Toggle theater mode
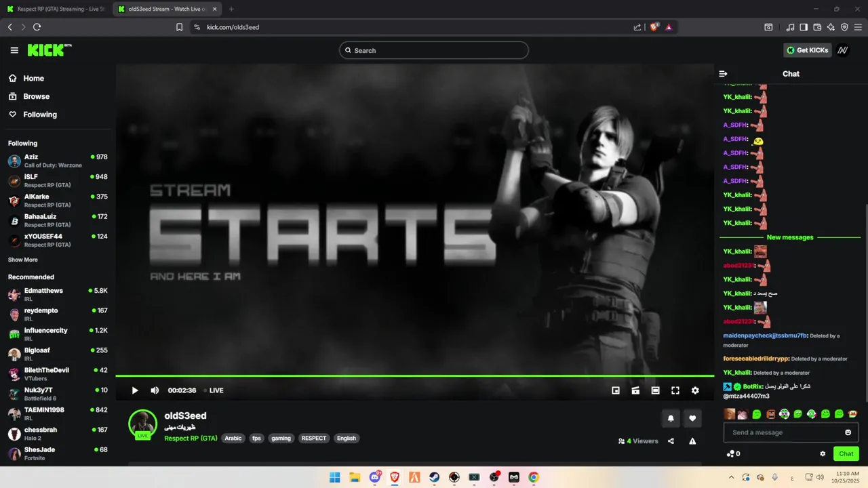Image resolution: width=868 pixels, height=488 pixels. 655,390
